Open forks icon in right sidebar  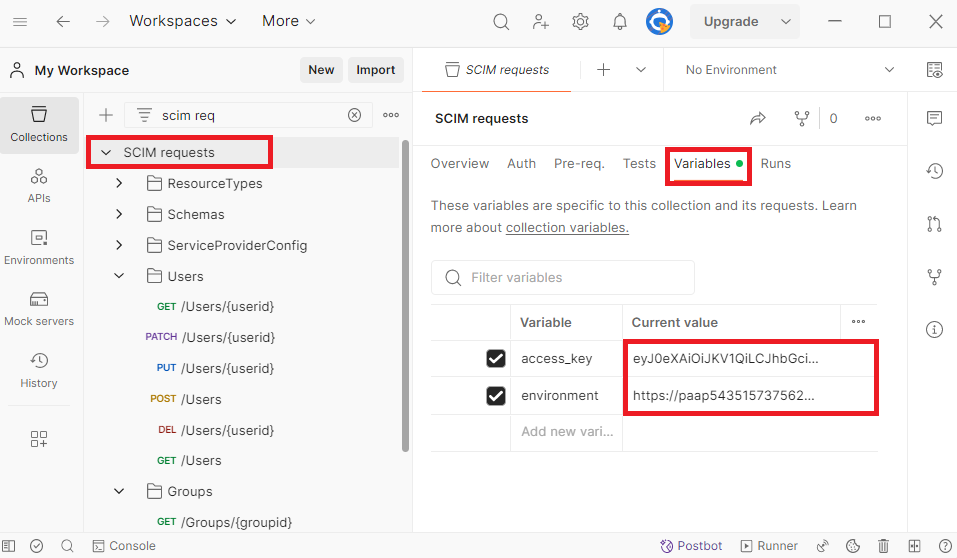934,277
